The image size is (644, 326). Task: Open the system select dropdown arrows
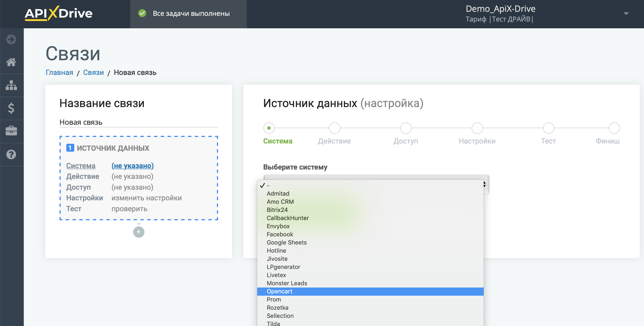click(484, 184)
